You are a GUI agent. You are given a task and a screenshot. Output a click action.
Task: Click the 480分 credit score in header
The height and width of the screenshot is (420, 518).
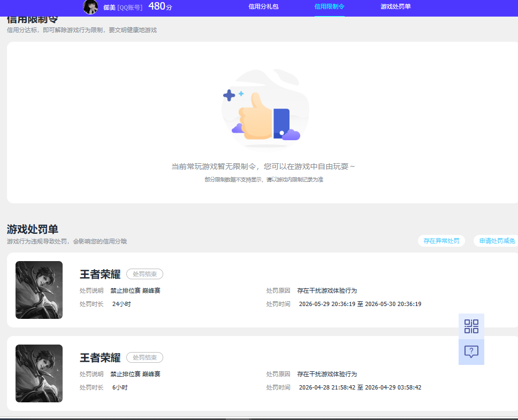click(x=160, y=6)
